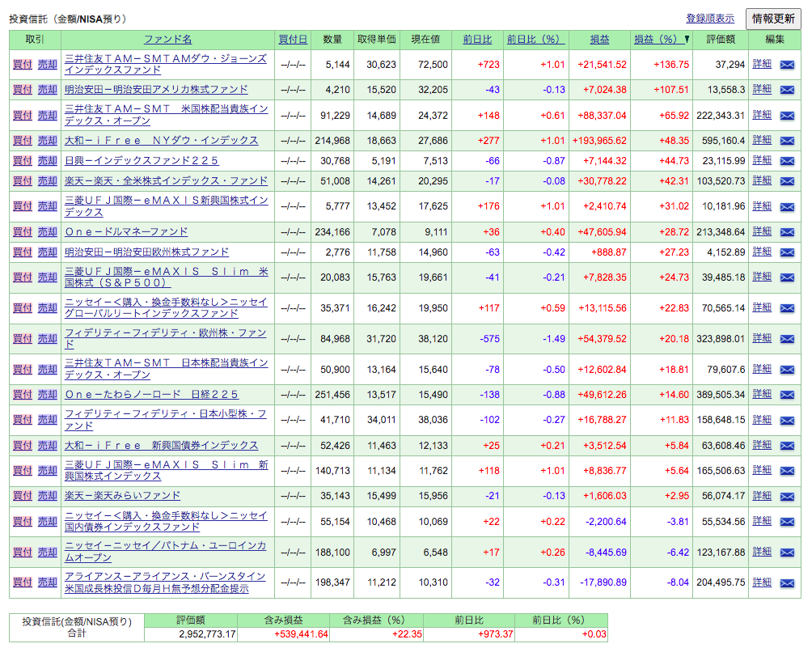
Task: Click envelope icon for たわらノーロード 日経225 row
Action: pos(787,395)
